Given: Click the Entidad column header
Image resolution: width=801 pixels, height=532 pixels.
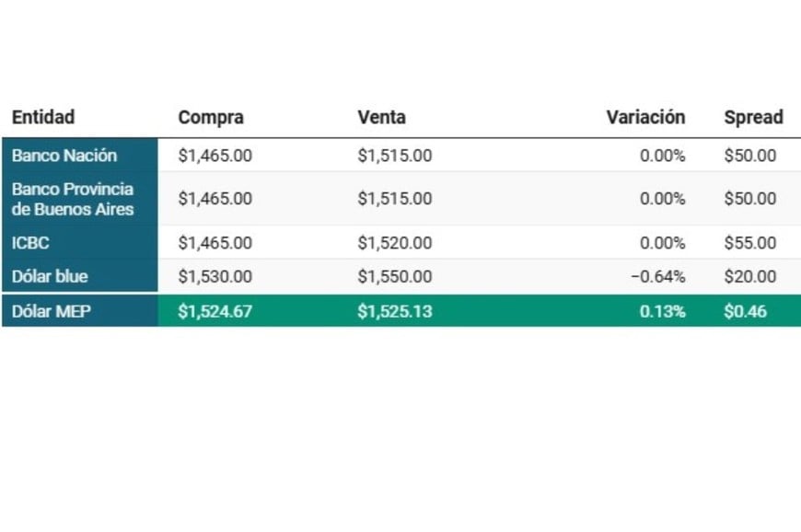Looking at the screenshot, I should [x=43, y=118].
